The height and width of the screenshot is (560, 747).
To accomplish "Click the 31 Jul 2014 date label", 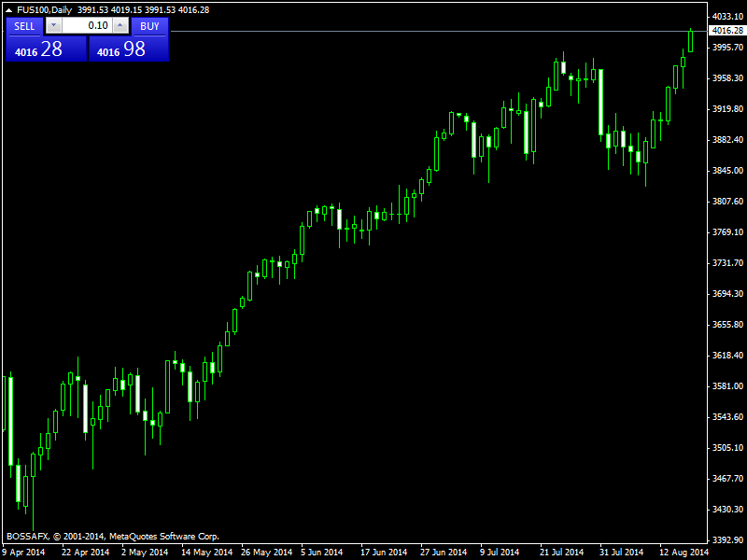I will pyautogui.click(x=621, y=553).
